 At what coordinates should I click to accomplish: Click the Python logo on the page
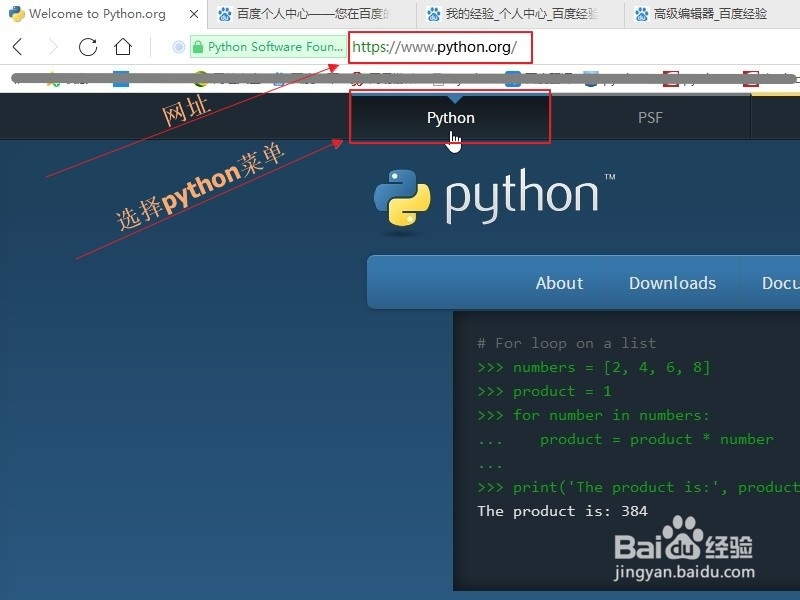pos(402,197)
